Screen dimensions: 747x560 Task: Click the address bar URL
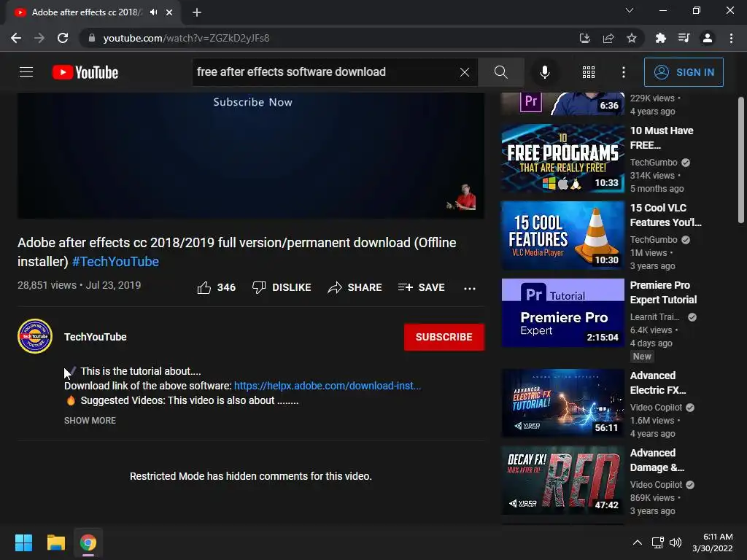186,38
